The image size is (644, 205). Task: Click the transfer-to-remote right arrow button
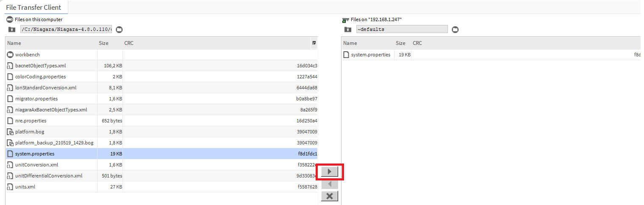click(330, 172)
